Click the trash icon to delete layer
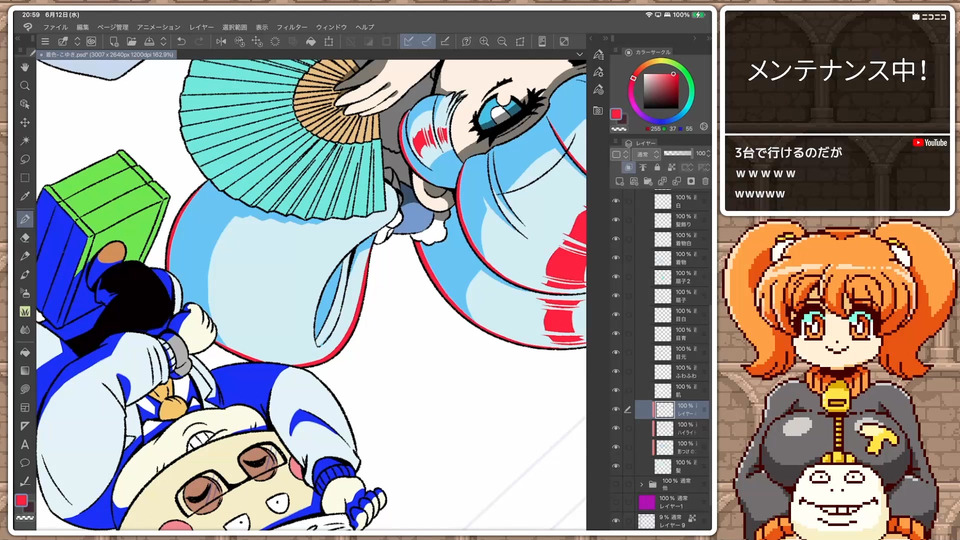960x540 pixels. [x=705, y=182]
